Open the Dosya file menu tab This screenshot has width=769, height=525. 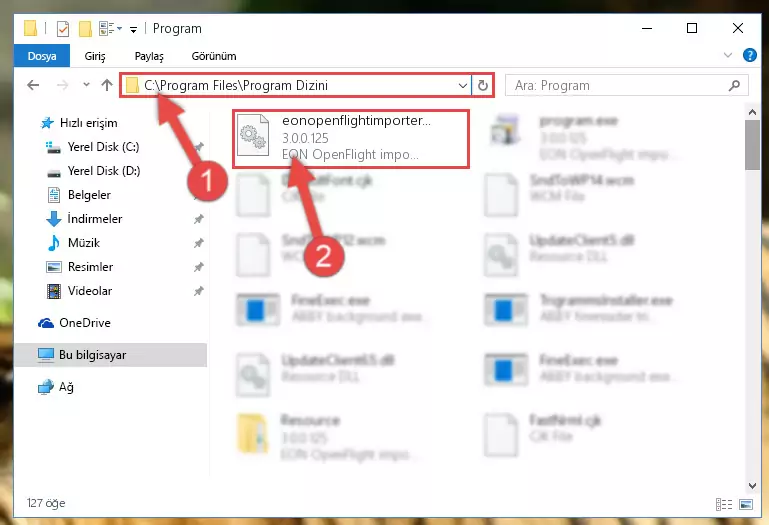pos(42,56)
